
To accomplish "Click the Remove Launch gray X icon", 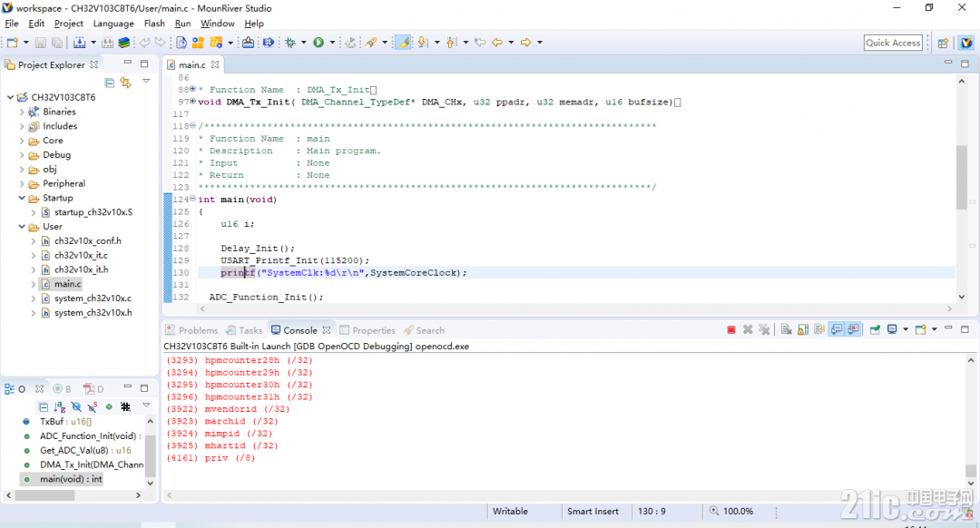I will pos(748,330).
